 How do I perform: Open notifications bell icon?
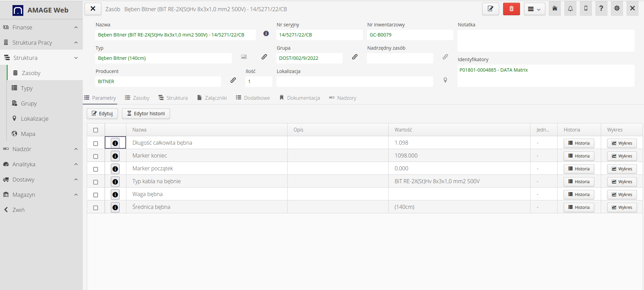(x=570, y=9)
